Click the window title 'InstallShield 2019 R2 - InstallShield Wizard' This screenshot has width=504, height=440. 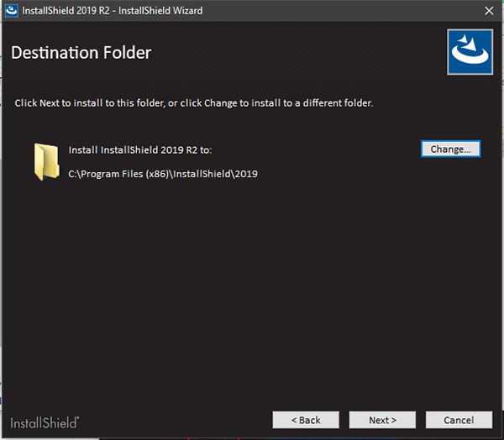[x=113, y=11]
